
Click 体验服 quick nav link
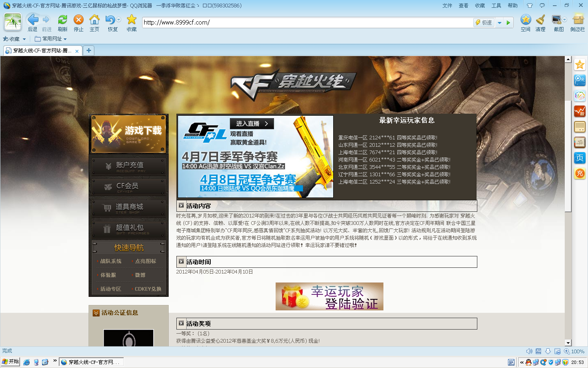[x=108, y=275]
